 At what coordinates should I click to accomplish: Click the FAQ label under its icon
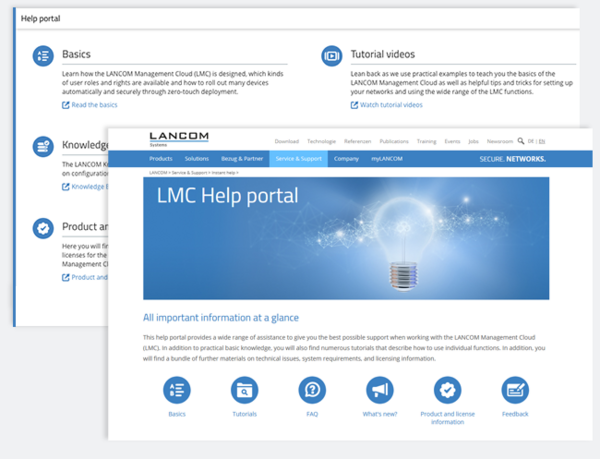[312, 414]
